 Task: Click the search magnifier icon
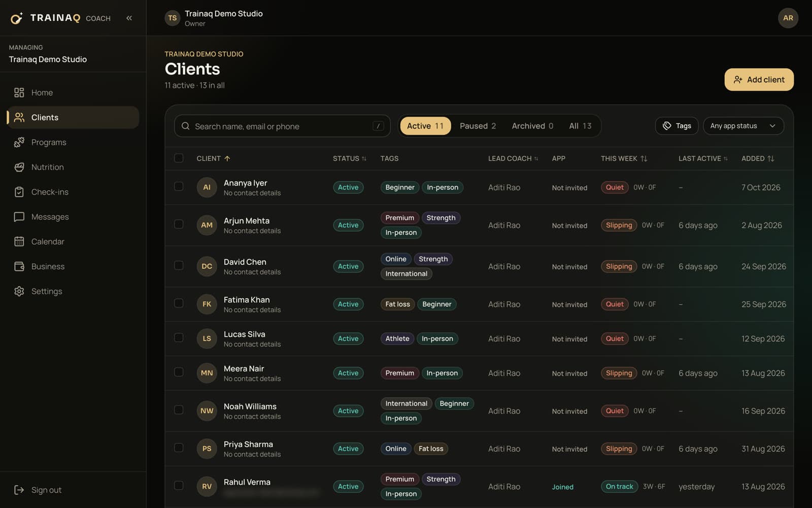[x=186, y=126]
